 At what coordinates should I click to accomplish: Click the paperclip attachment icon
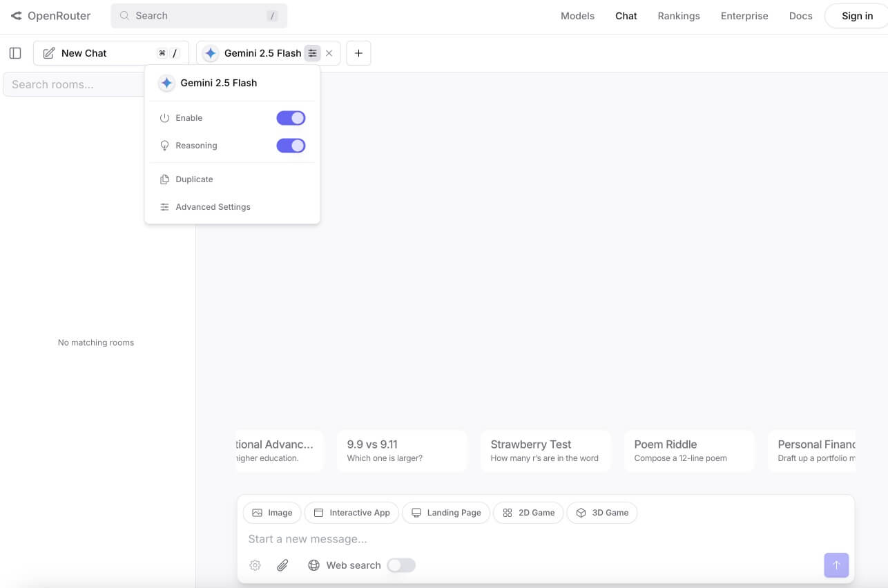[x=282, y=565]
